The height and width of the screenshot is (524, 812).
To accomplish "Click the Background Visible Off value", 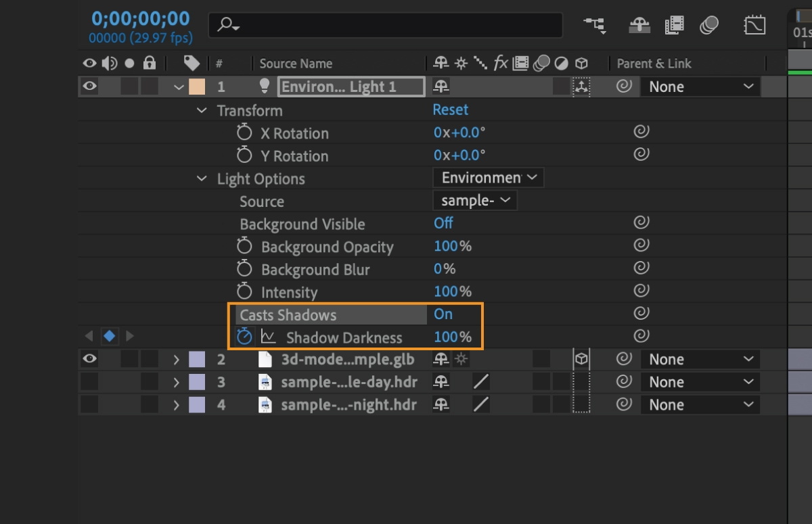I will click(443, 223).
